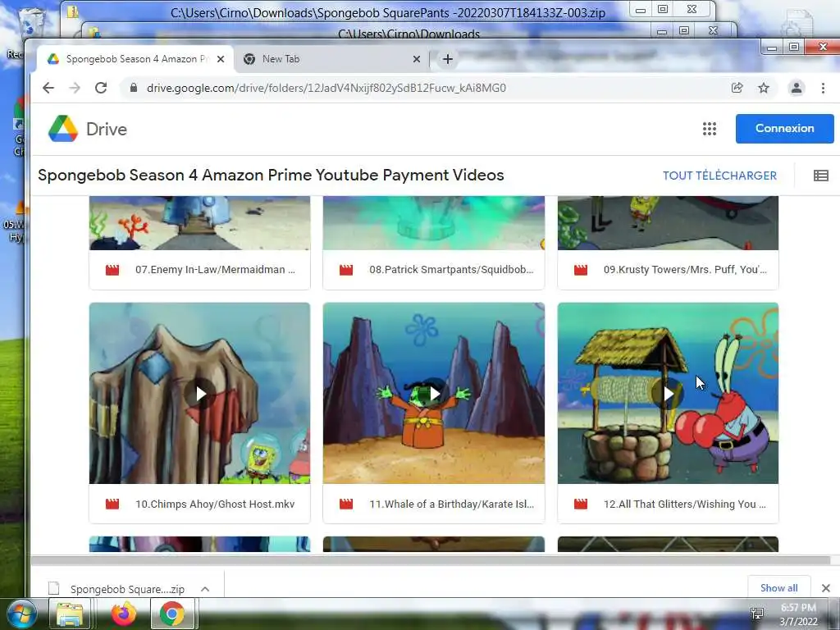Open the thumbnail below 10.Chimps Ahoy card
Screen dimensions: 840x630
[x=199, y=544]
